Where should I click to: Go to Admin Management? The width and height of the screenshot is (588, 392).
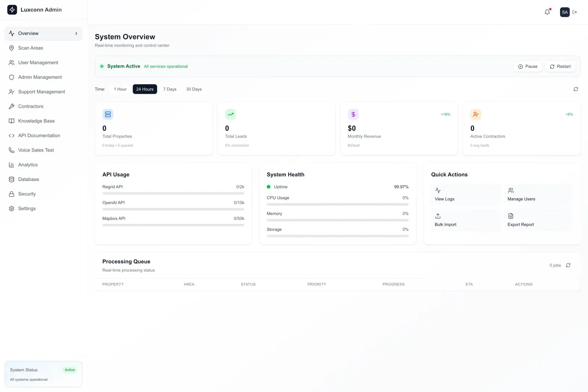coord(43,77)
